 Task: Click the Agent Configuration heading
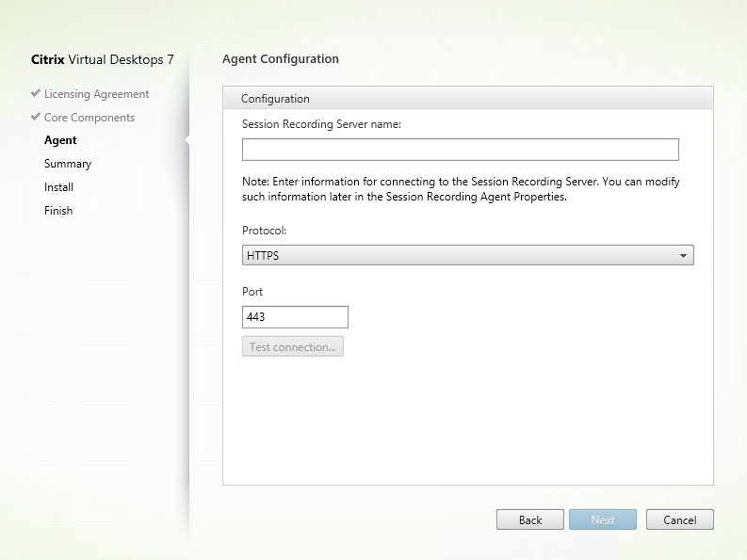point(281,58)
